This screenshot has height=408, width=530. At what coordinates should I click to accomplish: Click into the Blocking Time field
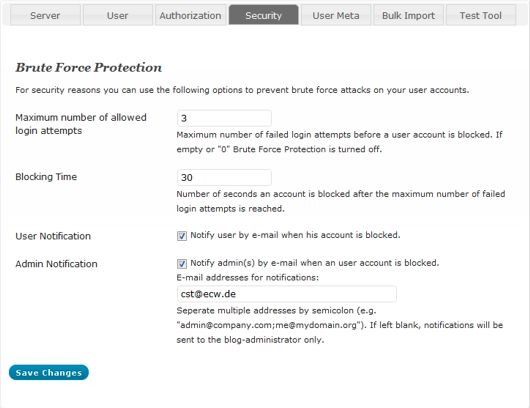point(224,177)
